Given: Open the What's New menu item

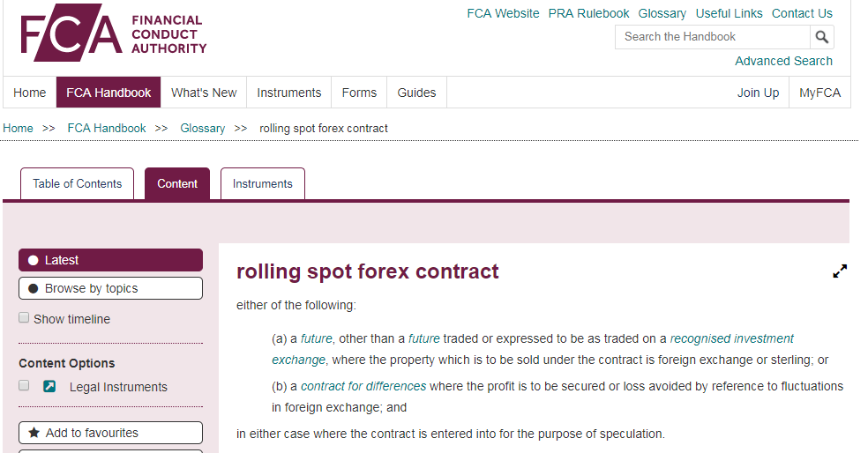Looking at the screenshot, I should click(204, 93).
